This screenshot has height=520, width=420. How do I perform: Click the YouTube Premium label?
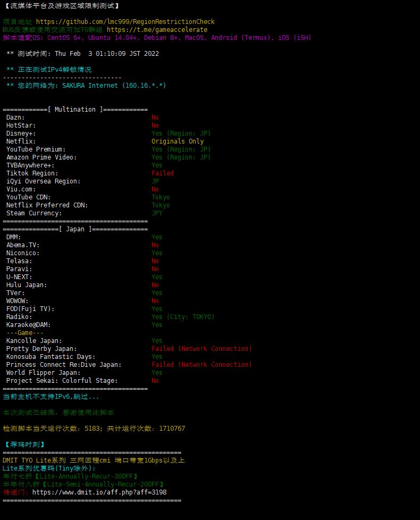click(36, 149)
